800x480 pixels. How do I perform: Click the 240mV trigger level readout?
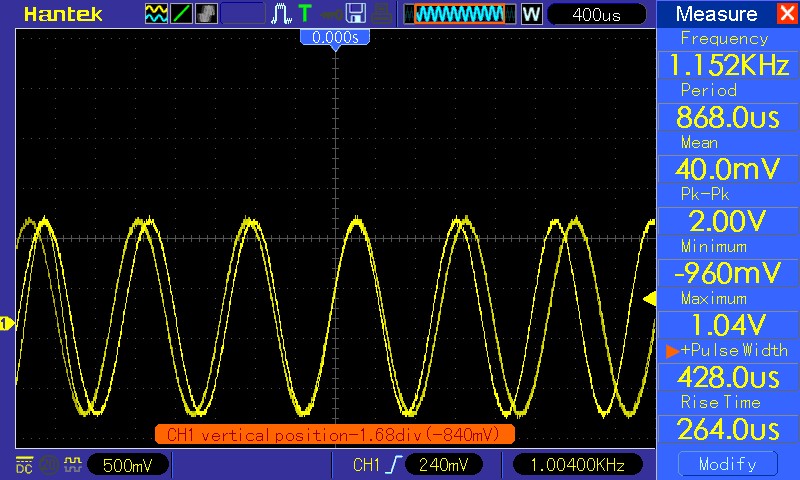tap(443, 465)
